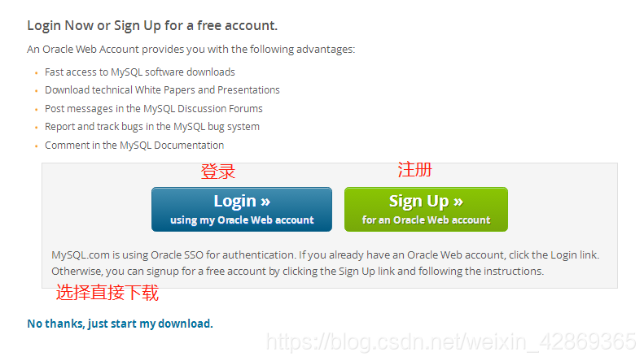This screenshot has width=644, height=361.
Task: Click the orange bullet beside 'Report and track bugs'
Action: [36, 128]
